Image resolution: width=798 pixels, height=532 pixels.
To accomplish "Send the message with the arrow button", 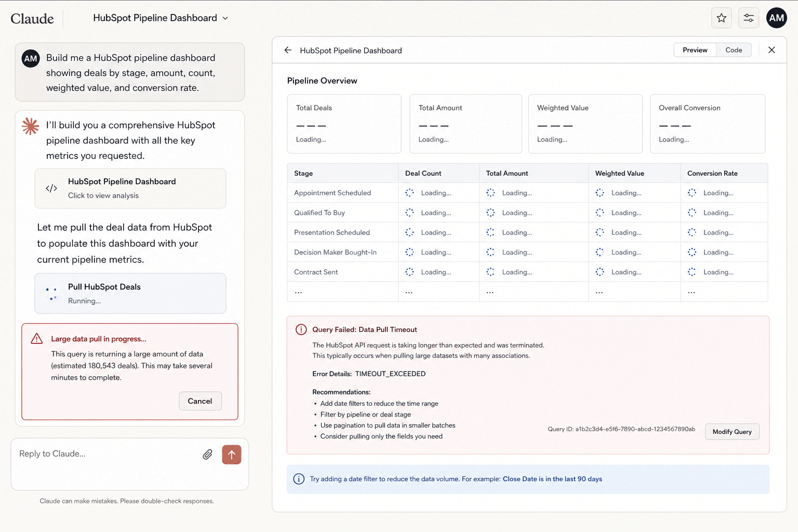I will [232, 455].
